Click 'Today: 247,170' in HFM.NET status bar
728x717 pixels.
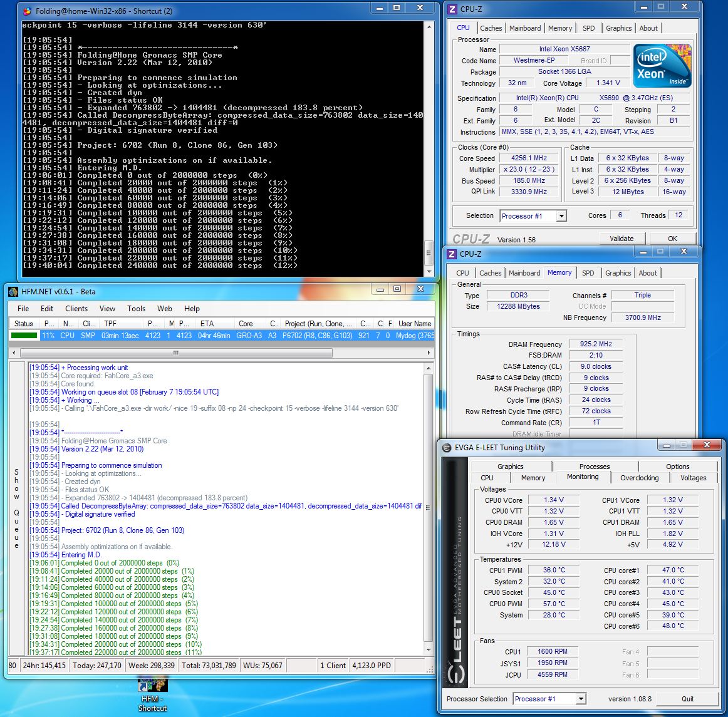tap(96, 666)
